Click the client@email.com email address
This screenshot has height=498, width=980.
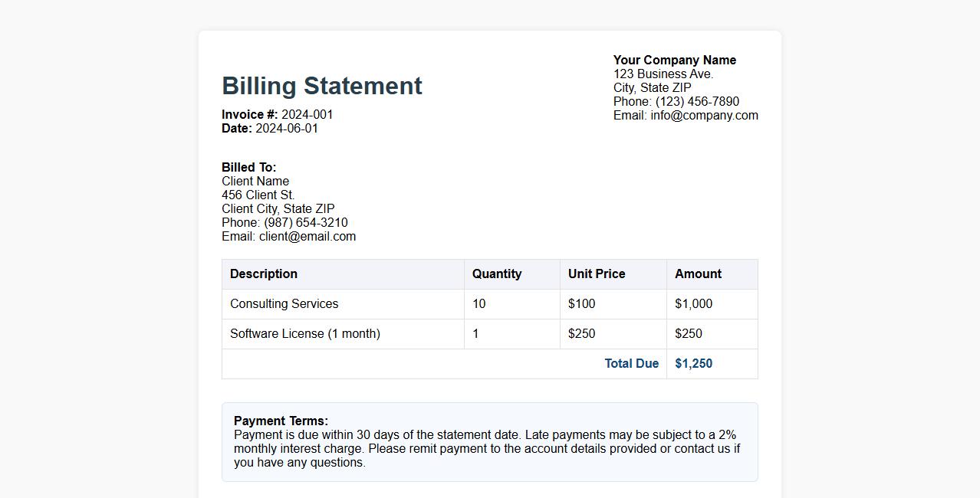pyautogui.click(x=307, y=236)
